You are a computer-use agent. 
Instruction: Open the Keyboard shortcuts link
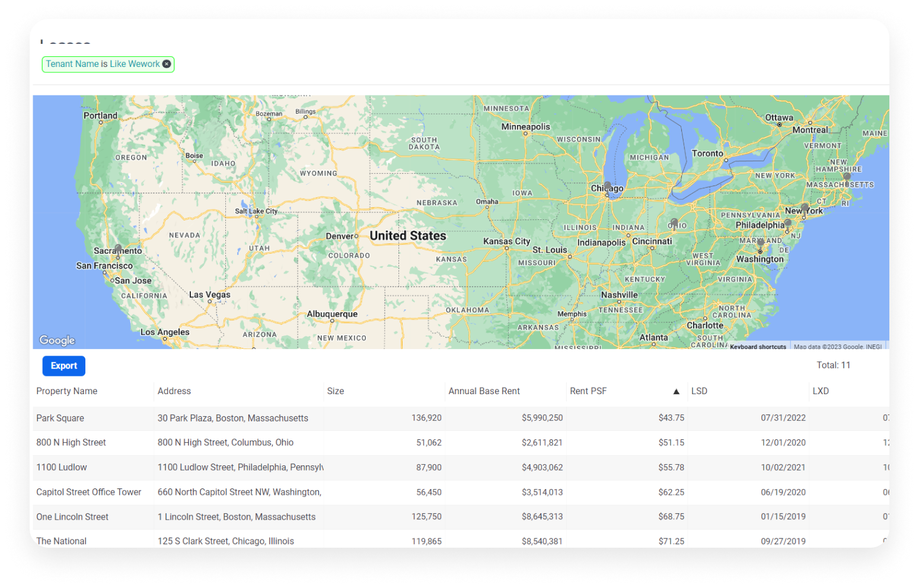(x=758, y=346)
